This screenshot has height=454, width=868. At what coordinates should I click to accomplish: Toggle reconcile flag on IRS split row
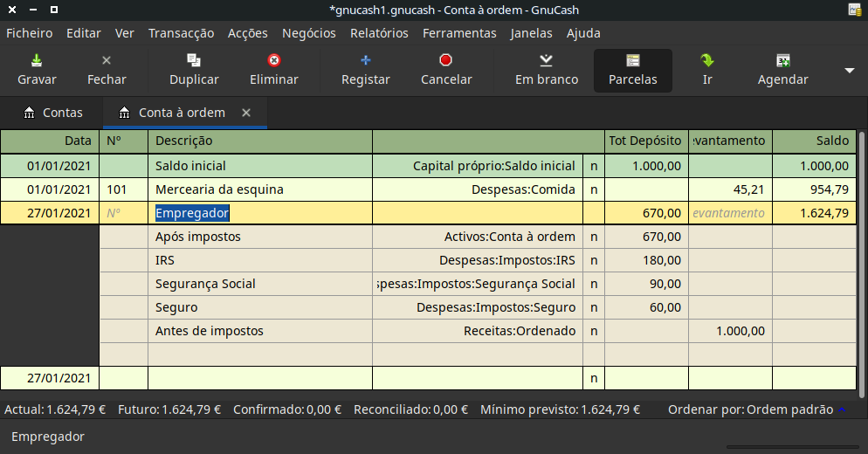[x=594, y=260]
